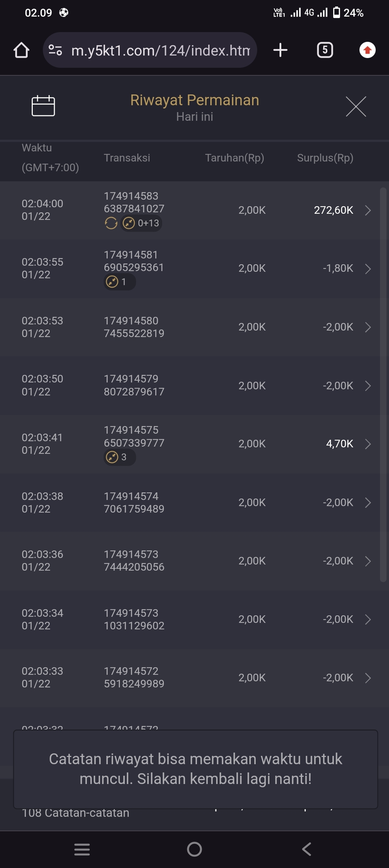The height and width of the screenshot is (868, 389).
Task: Tap the Android recent apps menu button
Action: 82,849
